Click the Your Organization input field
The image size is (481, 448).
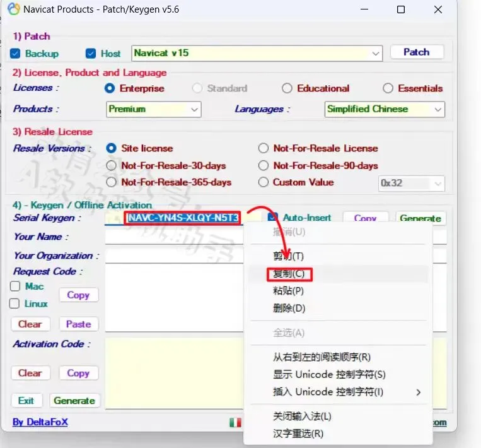174,256
